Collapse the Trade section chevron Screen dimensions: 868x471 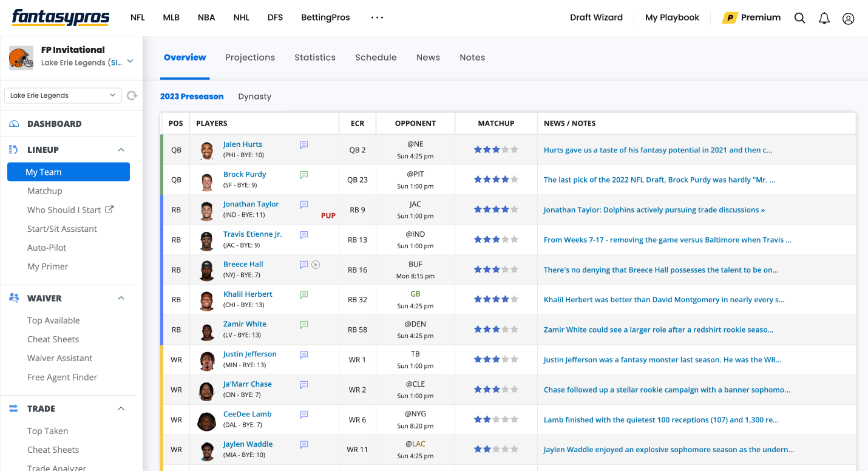(121, 408)
